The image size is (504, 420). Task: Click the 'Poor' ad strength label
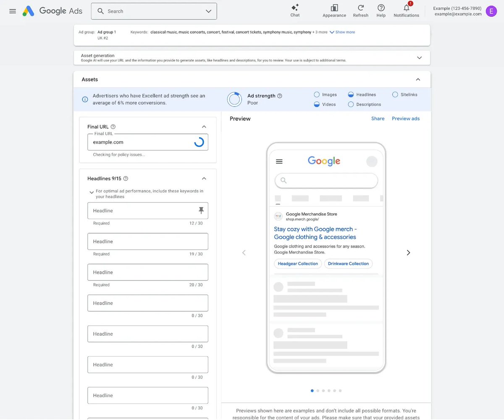point(252,103)
